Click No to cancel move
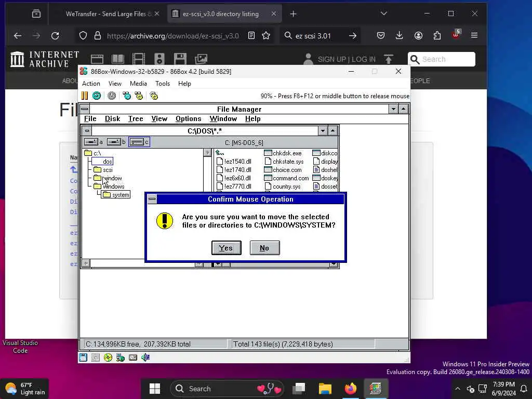 coord(264,248)
